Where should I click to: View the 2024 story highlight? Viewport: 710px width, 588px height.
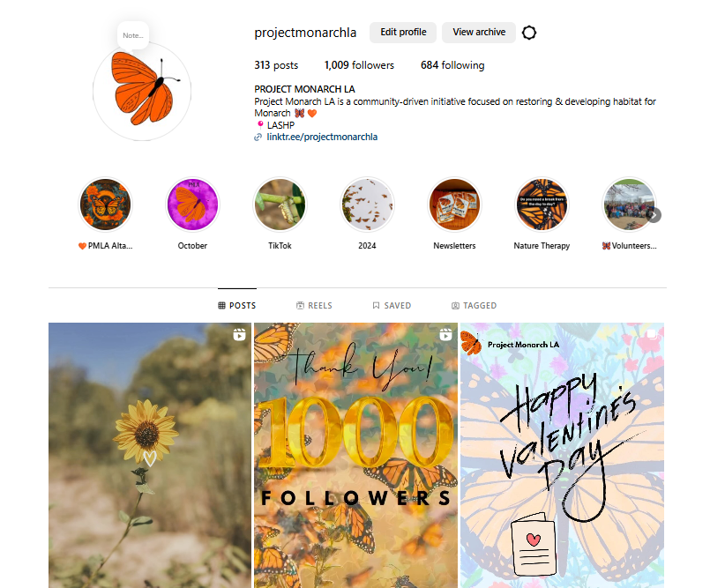click(367, 205)
